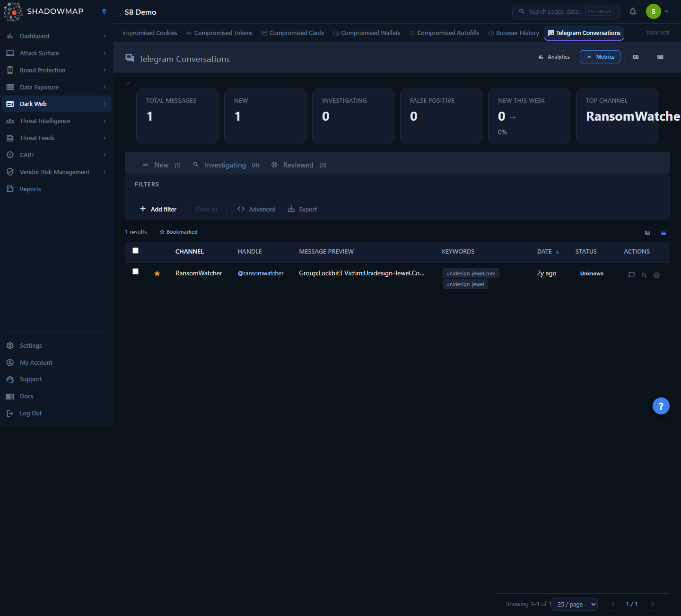Image resolution: width=681 pixels, height=616 pixels.
Task: Click the column layout icon button
Action: (x=636, y=57)
